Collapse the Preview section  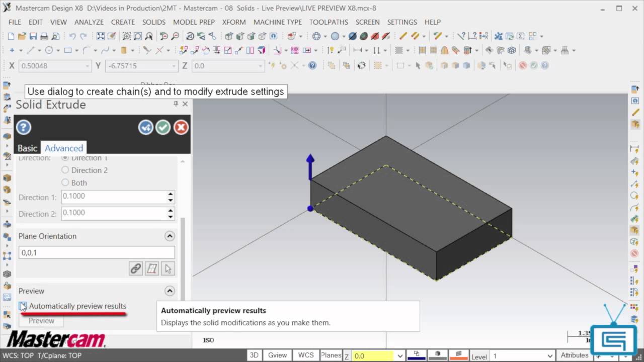click(x=170, y=291)
